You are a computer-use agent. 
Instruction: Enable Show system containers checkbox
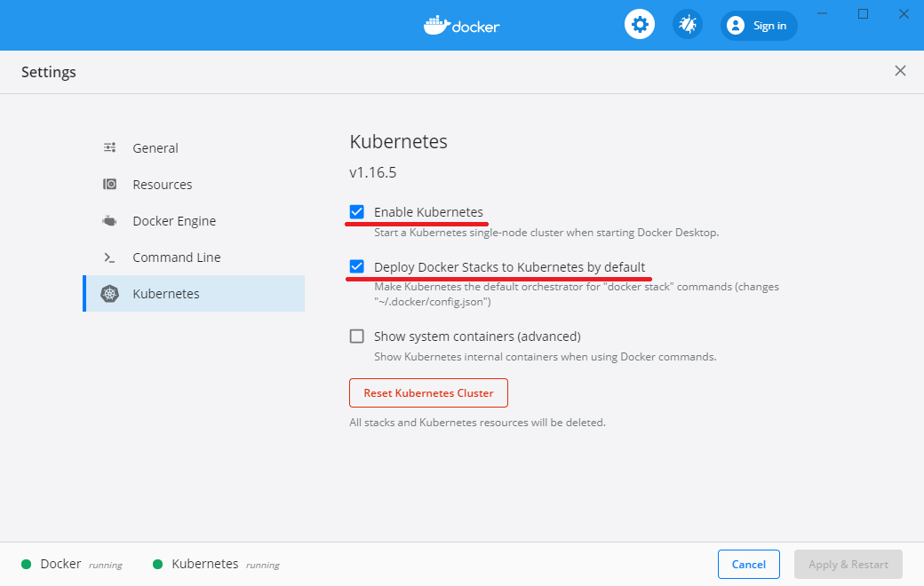357,337
